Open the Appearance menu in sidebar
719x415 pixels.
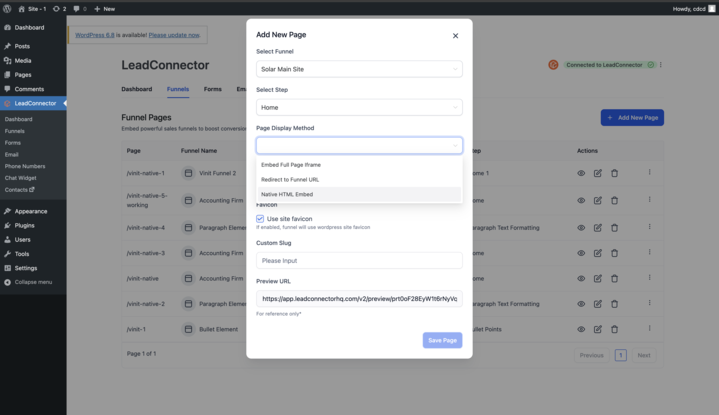pyautogui.click(x=30, y=211)
